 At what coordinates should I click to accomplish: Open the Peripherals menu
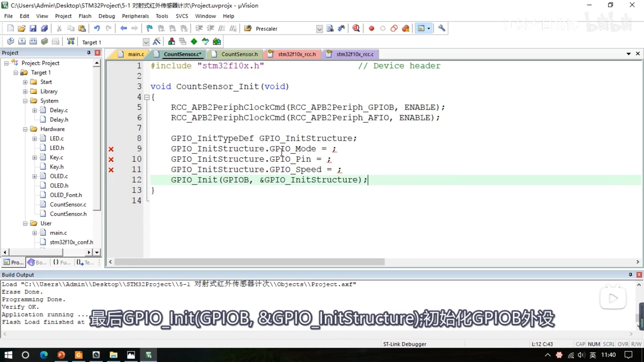(x=135, y=16)
